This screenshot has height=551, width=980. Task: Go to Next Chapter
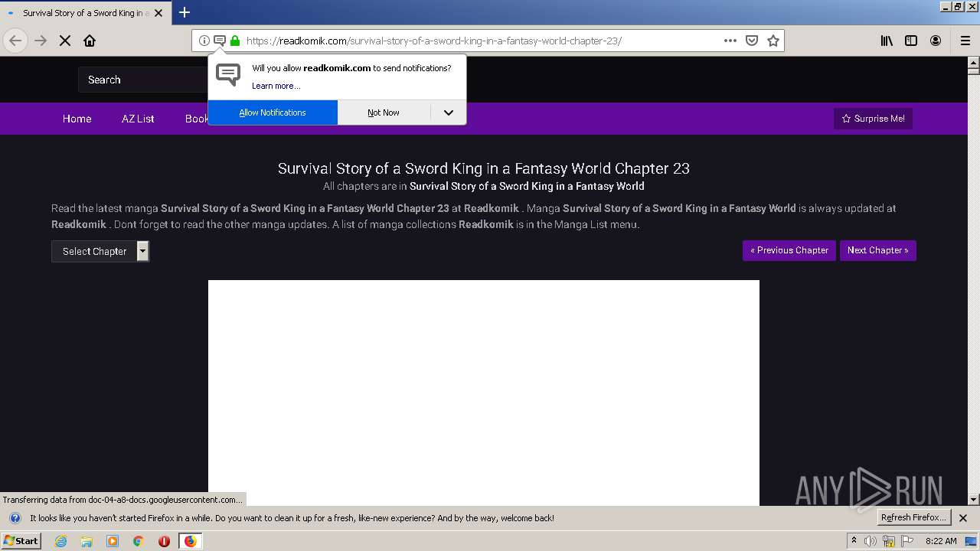point(878,250)
